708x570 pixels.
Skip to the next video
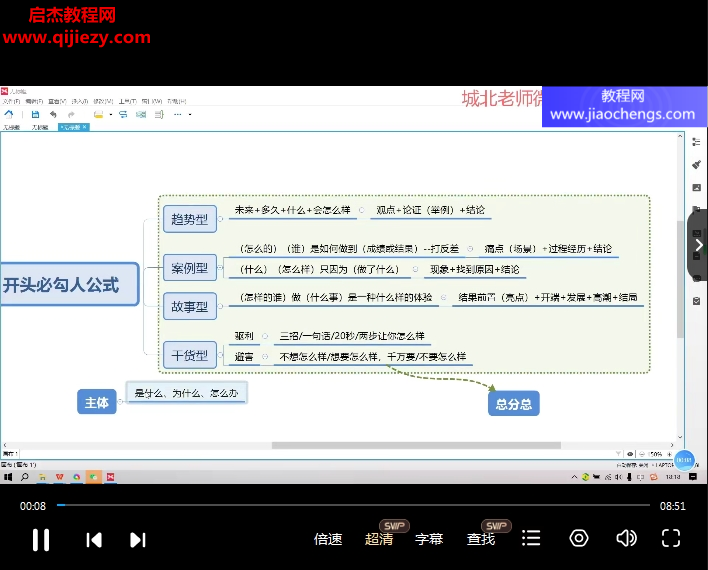coord(138,540)
